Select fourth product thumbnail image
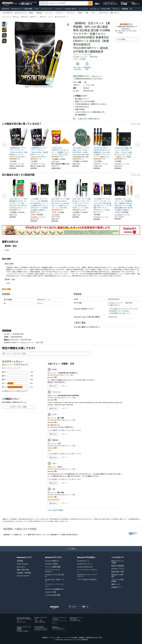 [4, 41]
